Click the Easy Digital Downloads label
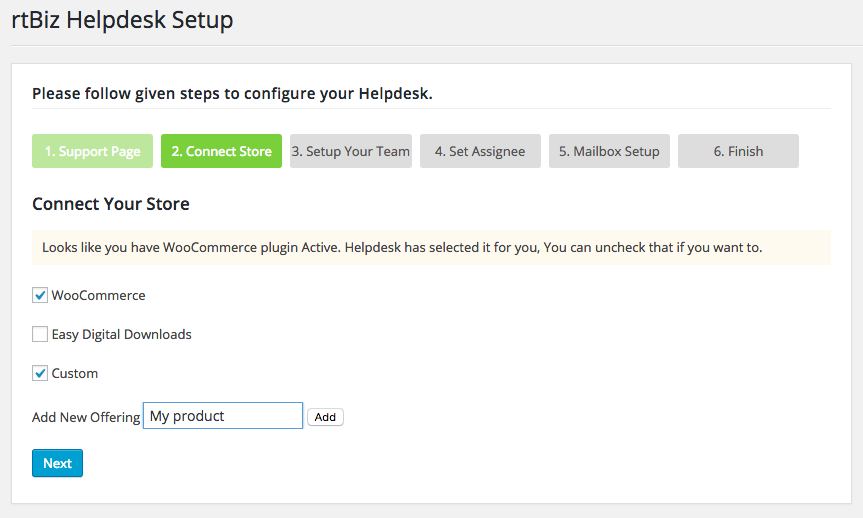863x518 pixels. (121, 334)
